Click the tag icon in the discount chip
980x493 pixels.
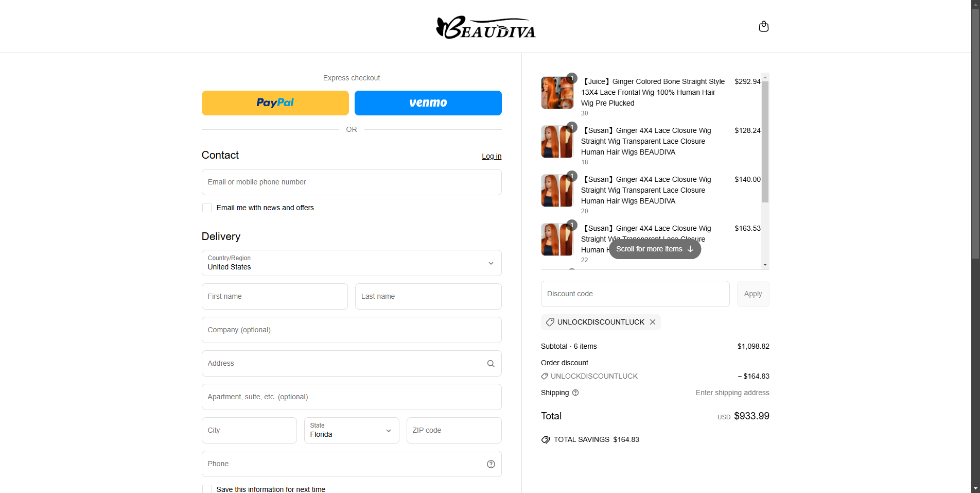click(x=550, y=322)
